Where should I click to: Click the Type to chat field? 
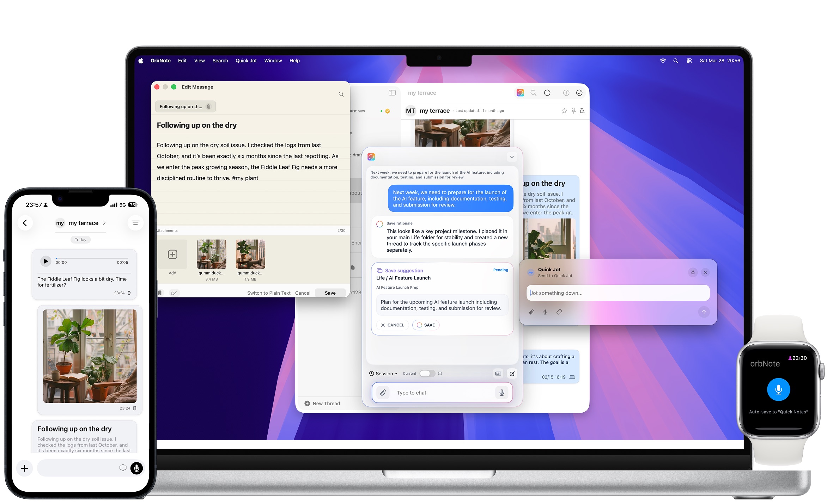(x=443, y=393)
